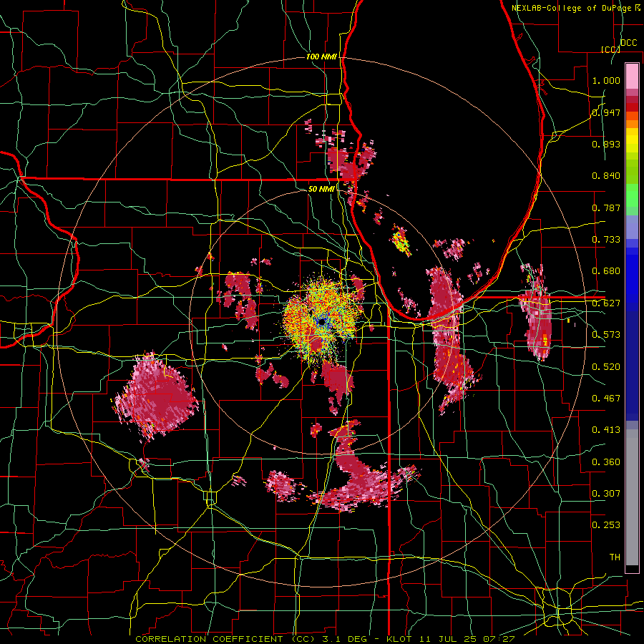
Task: Click the 0.253 legend value
Action: (606, 525)
